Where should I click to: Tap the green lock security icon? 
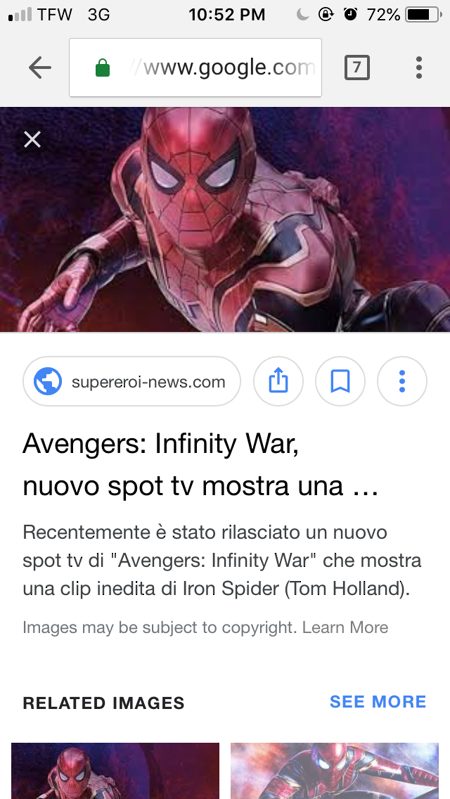pos(102,67)
